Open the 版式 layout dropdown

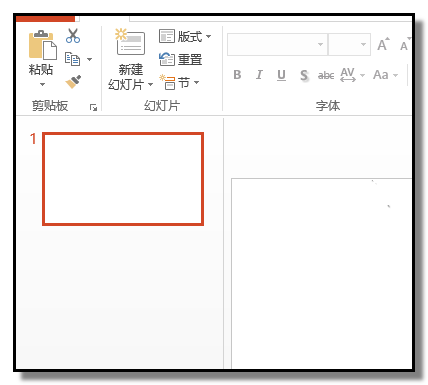185,36
